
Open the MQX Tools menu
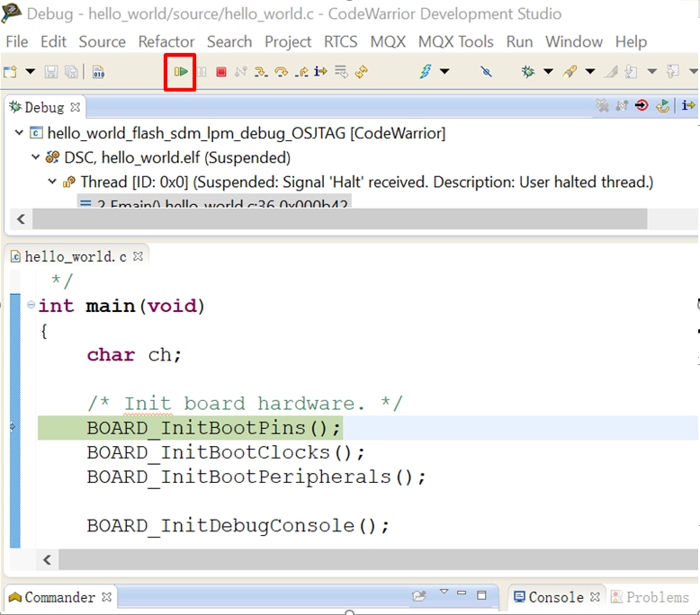pos(455,41)
